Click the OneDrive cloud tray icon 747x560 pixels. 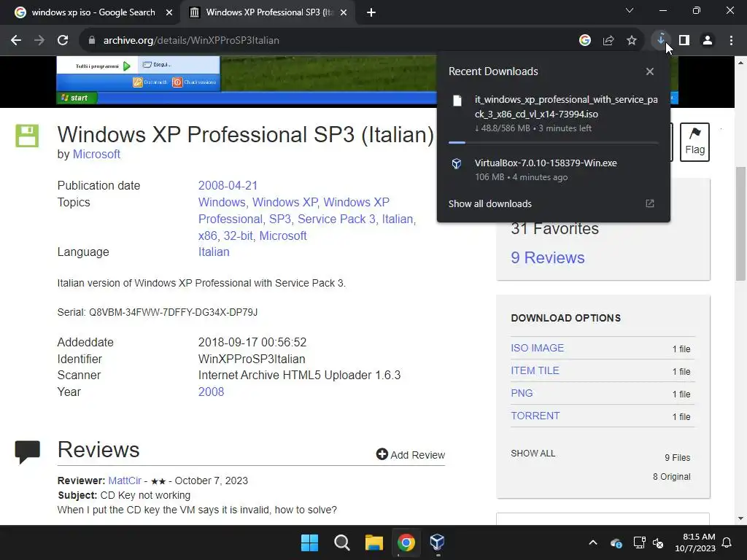tap(616, 542)
